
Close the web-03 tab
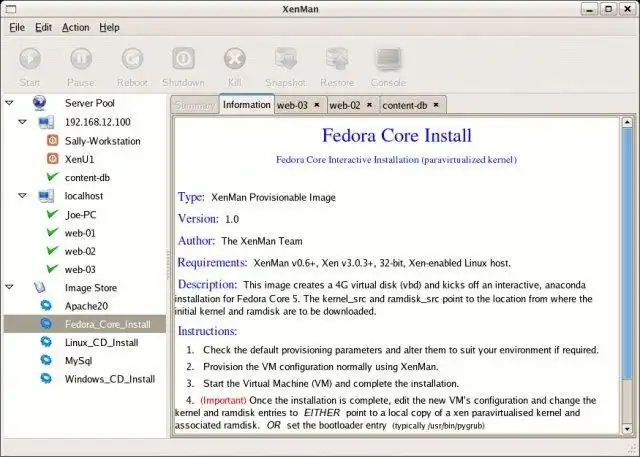pyautogui.click(x=317, y=105)
